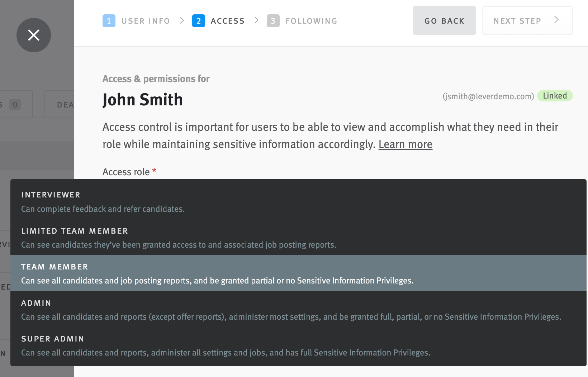Choose the highlighted Team Member option
The height and width of the screenshot is (377, 588).
(143, 273)
